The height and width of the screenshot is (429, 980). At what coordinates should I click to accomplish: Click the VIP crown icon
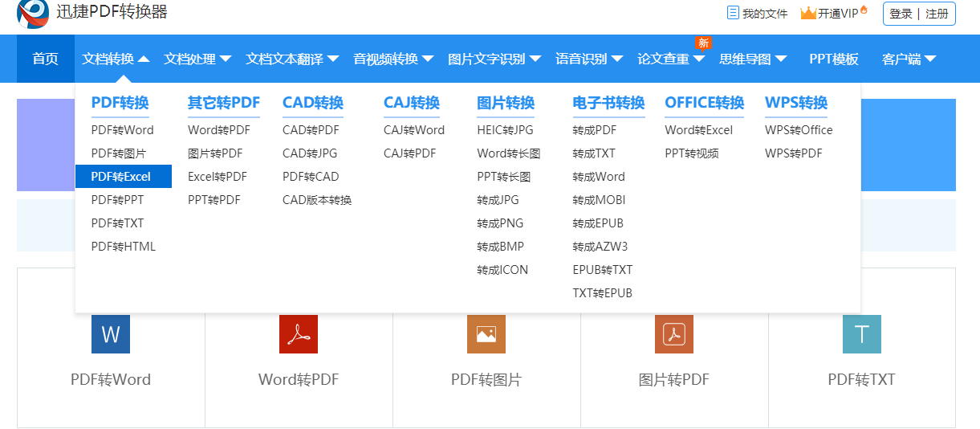[808, 13]
